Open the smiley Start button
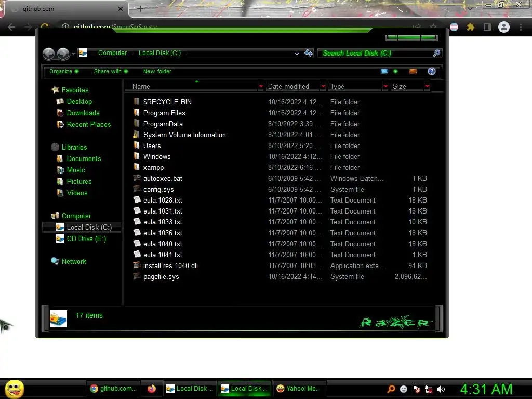This screenshot has width=532, height=399. tap(14, 389)
